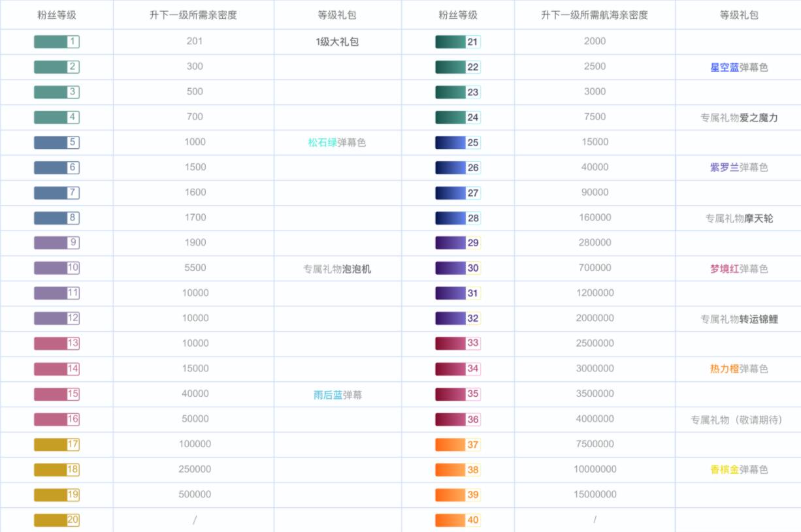Image resolution: width=801 pixels, height=532 pixels.
Task: Click the 专属礼物泡泡机 gift text
Action: [338, 268]
